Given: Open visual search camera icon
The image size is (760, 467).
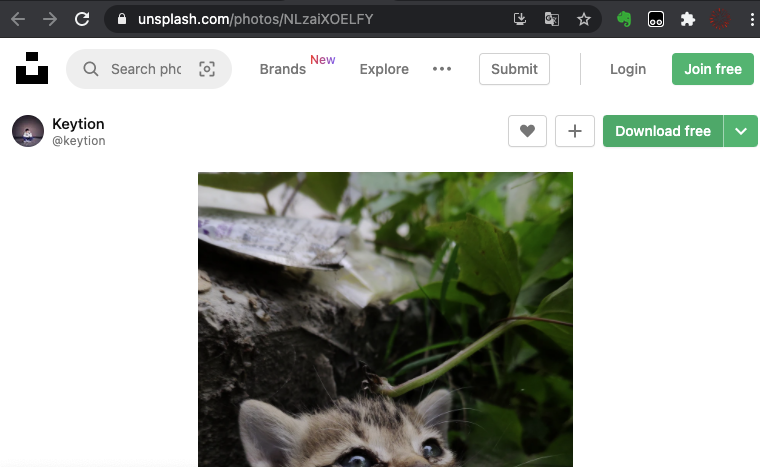Looking at the screenshot, I should 207,69.
